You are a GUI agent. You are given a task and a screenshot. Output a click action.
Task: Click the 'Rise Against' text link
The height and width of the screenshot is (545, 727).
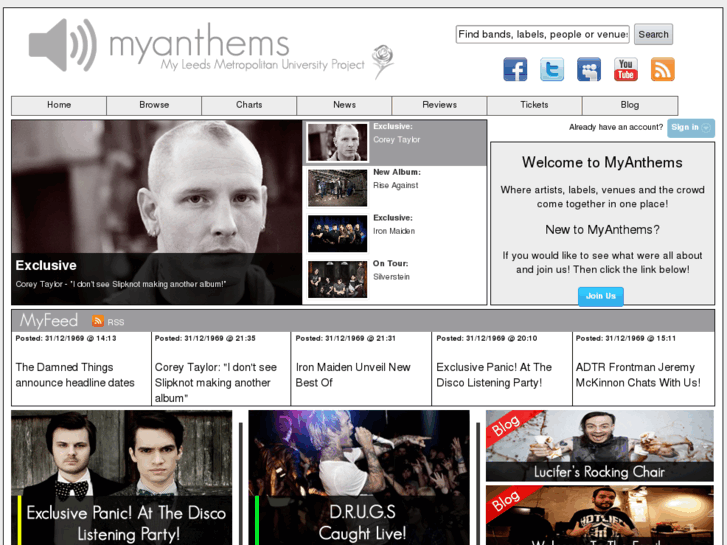(395, 186)
